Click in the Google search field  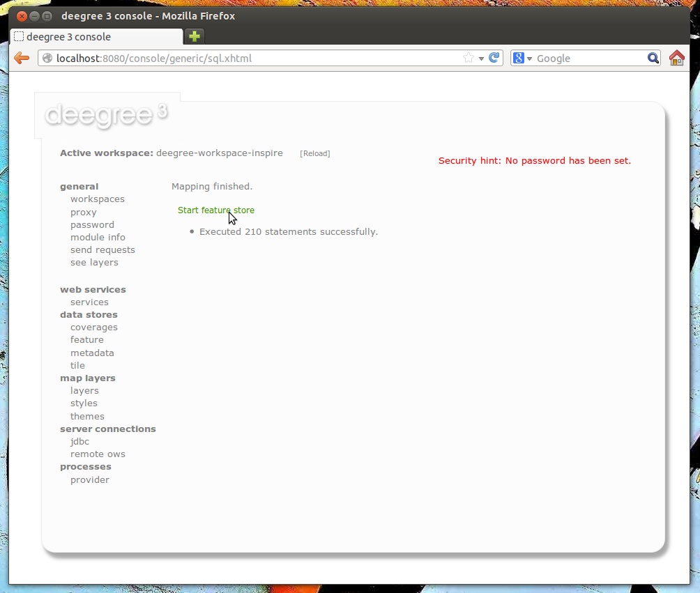tap(589, 59)
